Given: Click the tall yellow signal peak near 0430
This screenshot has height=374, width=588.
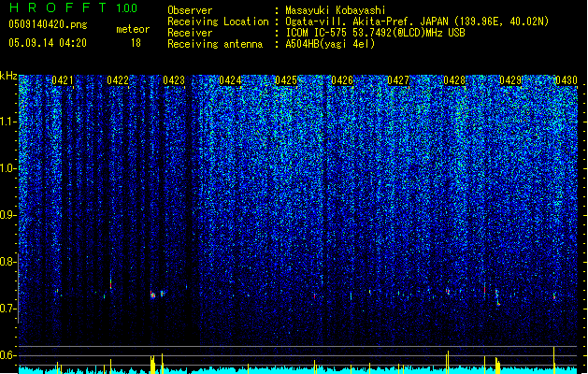Looking at the screenshot, I should coord(553,360).
